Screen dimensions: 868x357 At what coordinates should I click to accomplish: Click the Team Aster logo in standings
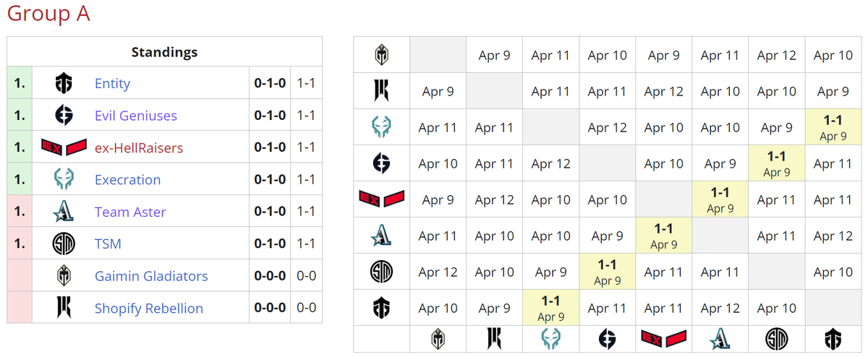[64, 212]
